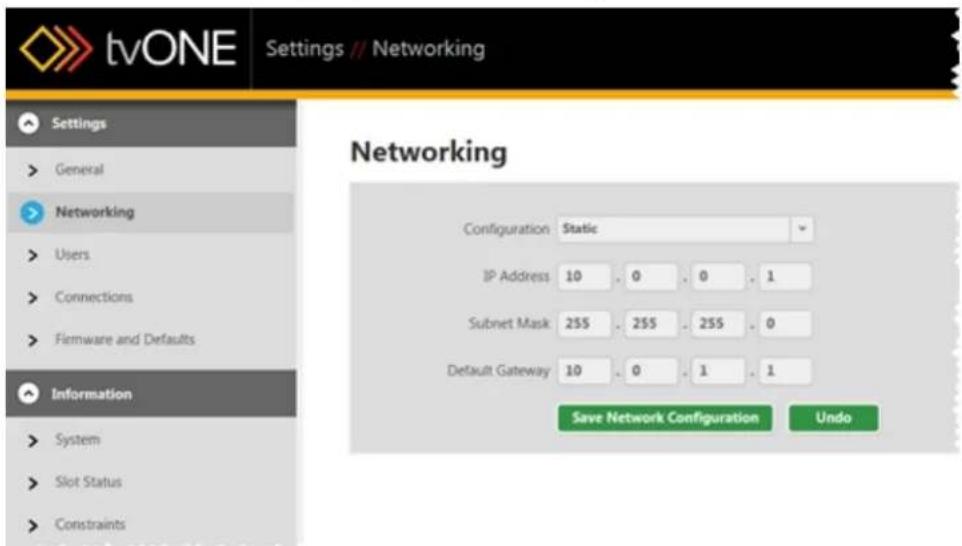Click the first Subnet Mask octet field
This screenshot has height=546, width=962.
[x=584, y=323]
